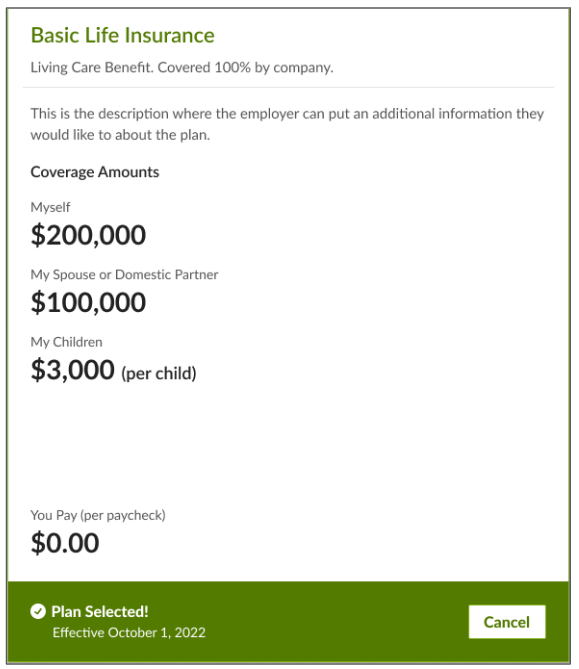Click the Effective October 1, 2022 text
Viewport: 579px width, 669px height.
129,632
